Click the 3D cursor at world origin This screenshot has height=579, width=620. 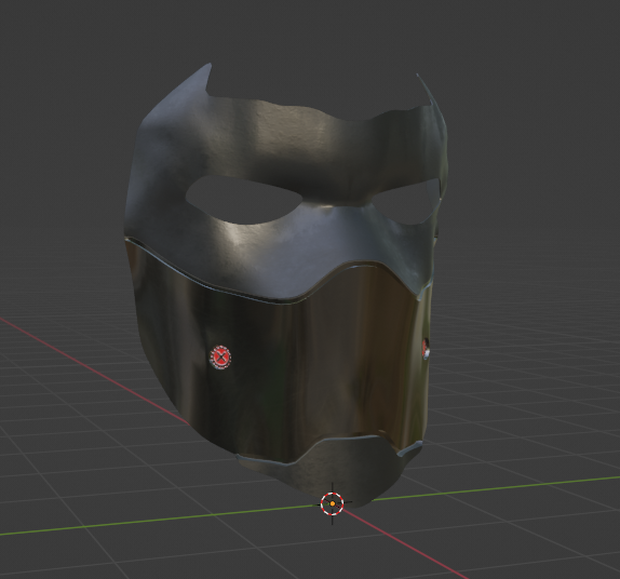(333, 504)
